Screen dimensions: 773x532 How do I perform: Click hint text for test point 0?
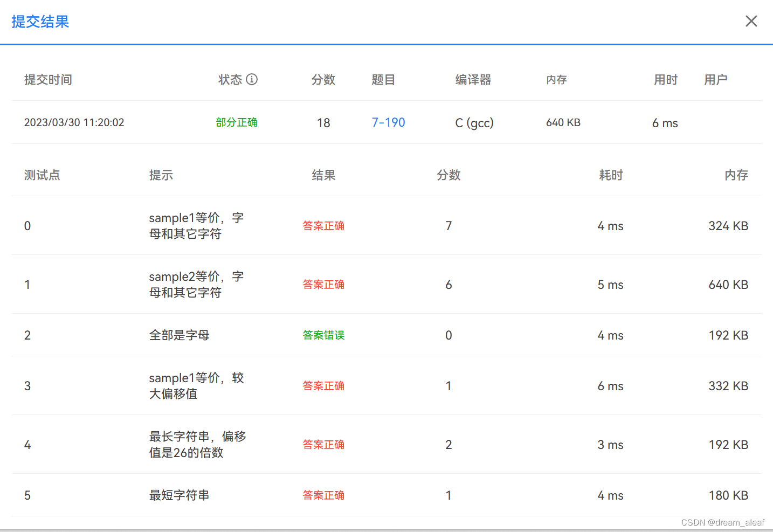(197, 226)
